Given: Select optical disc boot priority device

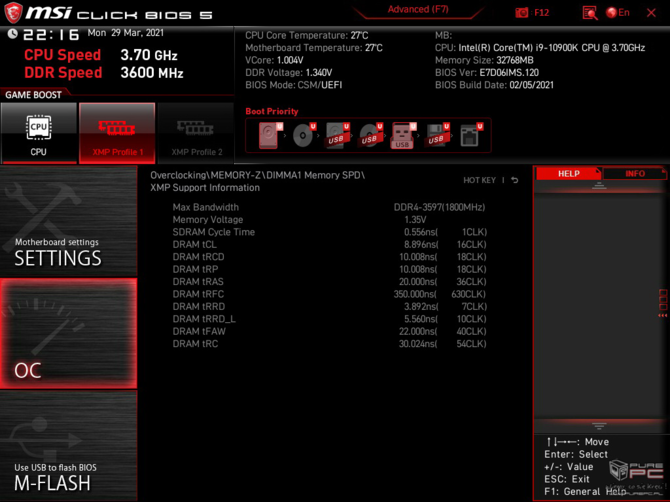Looking at the screenshot, I should [303, 135].
